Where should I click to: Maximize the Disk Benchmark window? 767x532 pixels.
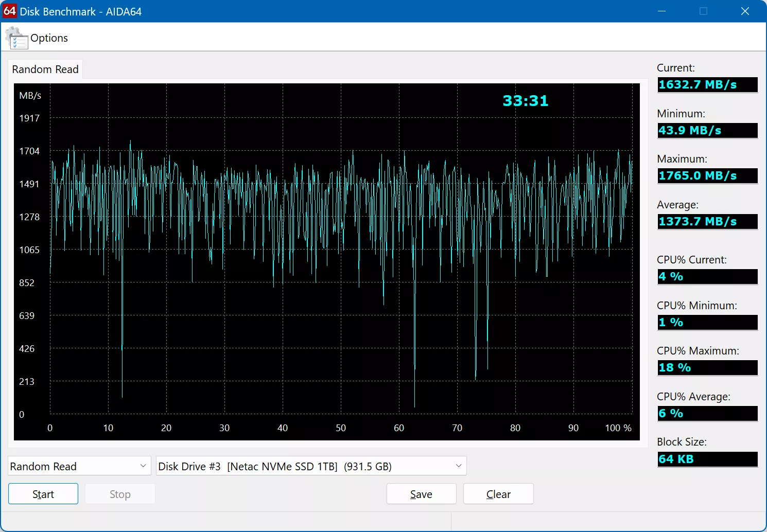click(703, 11)
